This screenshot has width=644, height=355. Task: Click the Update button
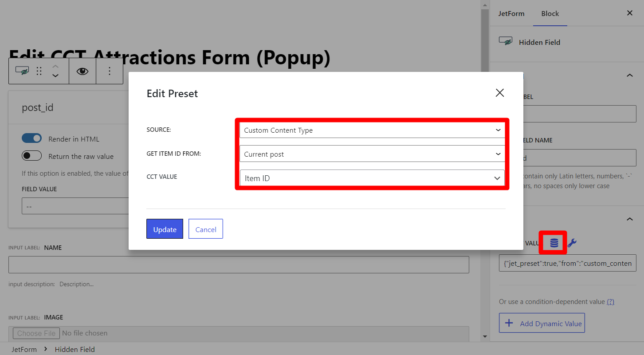pos(165,229)
